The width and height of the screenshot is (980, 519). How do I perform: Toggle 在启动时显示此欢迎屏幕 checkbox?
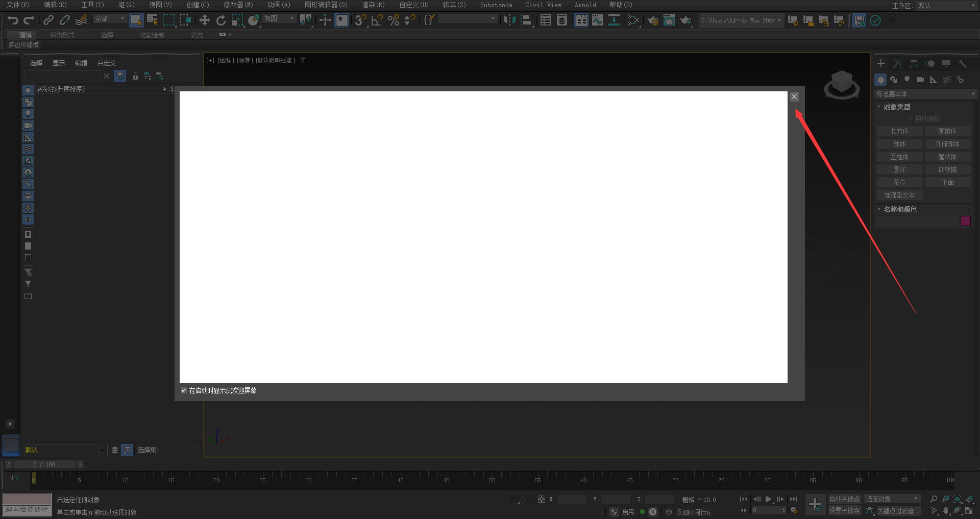(184, 390)
